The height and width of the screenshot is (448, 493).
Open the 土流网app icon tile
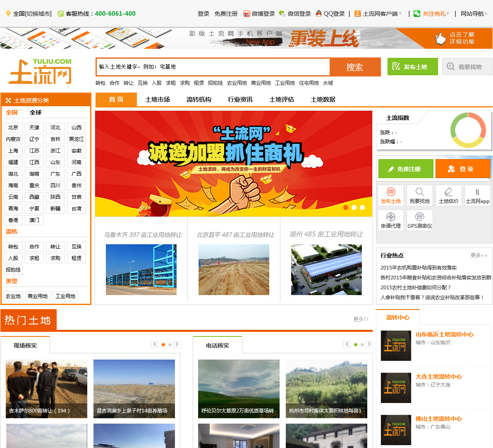click(478, 195)
